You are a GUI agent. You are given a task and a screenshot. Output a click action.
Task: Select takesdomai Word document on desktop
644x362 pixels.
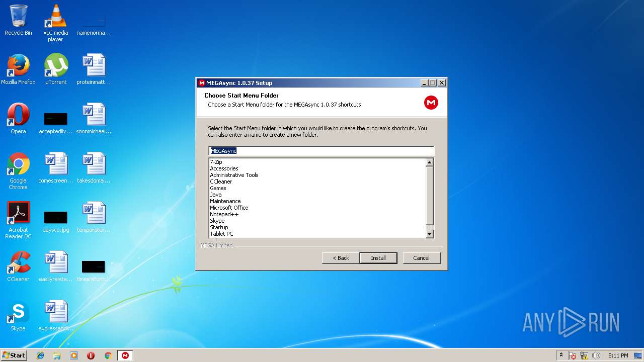pyautogui.click(x=94, y=168)
